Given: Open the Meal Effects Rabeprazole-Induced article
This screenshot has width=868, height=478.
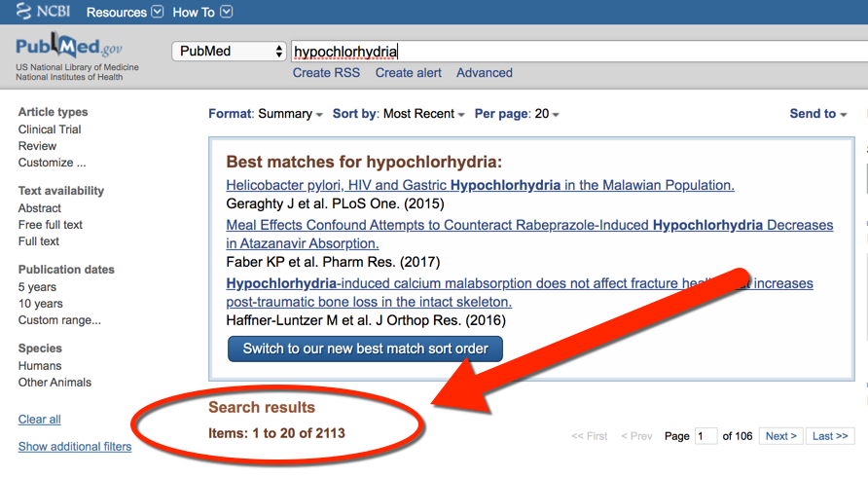Looking at the screenshot, I should [529, 235].
